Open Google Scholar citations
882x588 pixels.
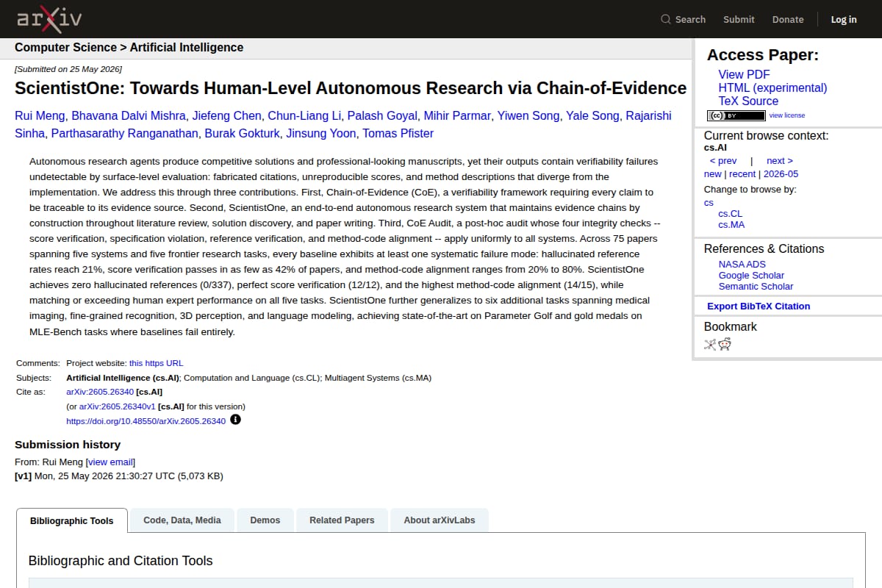click(751, 276)
